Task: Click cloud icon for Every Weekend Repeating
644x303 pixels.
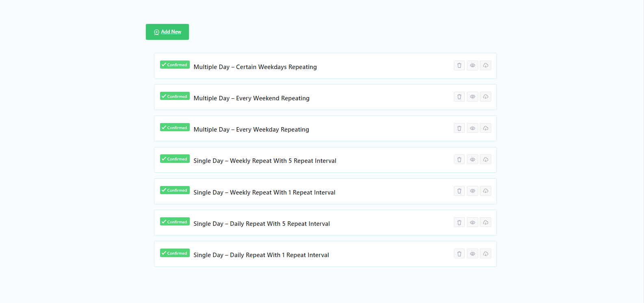Action: [486, 97]
